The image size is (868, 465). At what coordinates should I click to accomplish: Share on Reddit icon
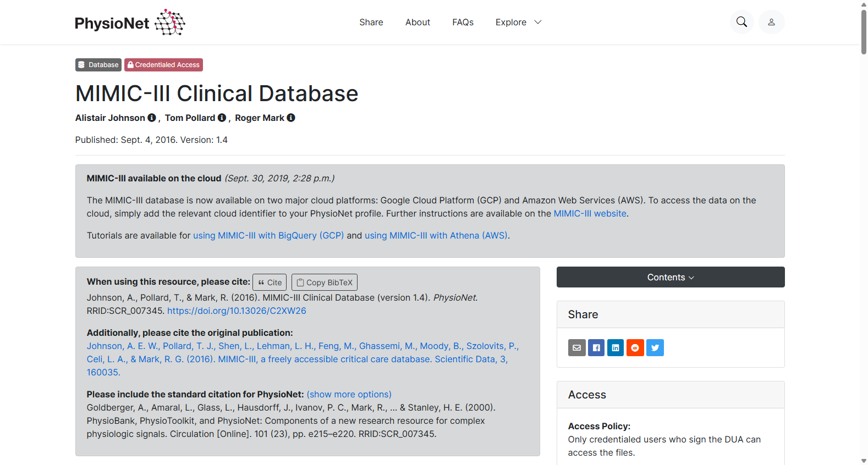635,347
